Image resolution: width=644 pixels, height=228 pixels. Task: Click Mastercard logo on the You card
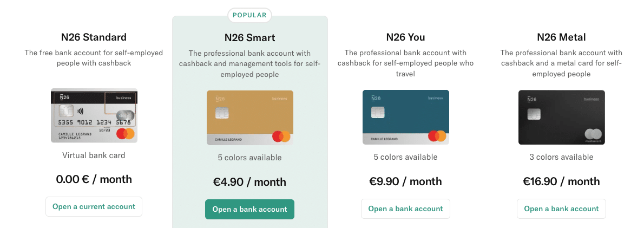(x=437, y=135)
